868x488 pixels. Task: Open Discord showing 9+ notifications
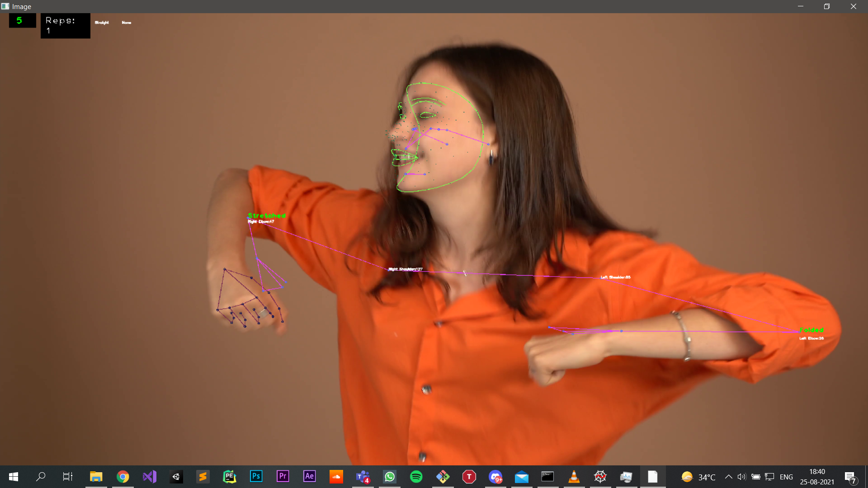(x=495, y=476)
